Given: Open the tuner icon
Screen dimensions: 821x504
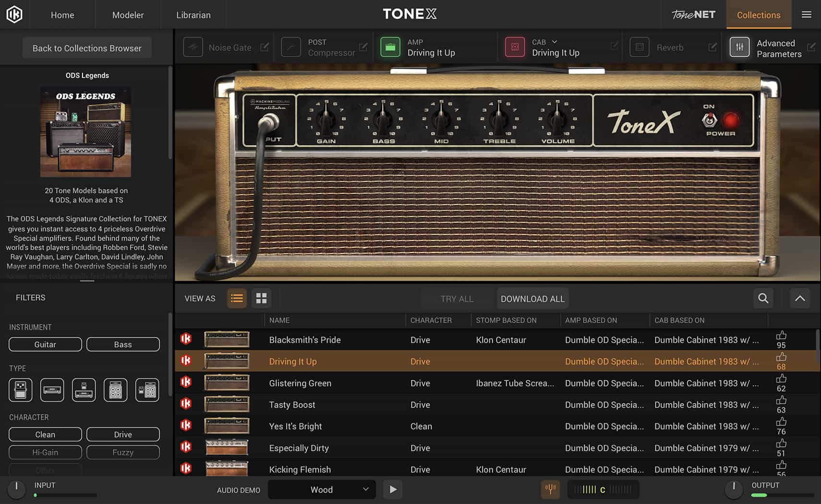Looking at the screenshot, I should pyautogui.click(x=550, y=490).
